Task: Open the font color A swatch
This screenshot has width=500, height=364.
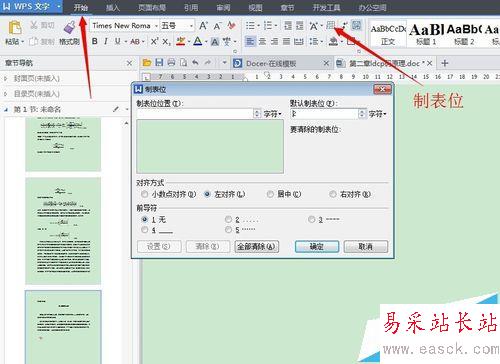Action: point(198,41)
